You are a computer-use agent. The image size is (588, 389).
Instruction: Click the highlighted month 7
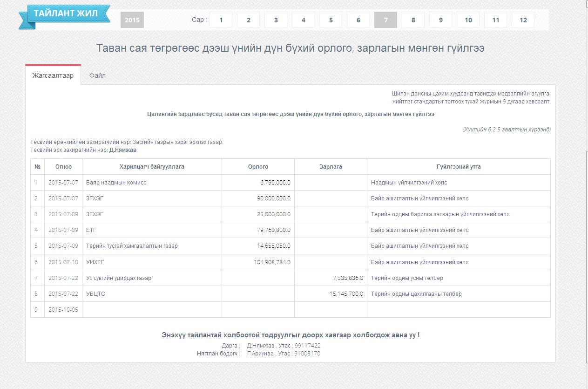pos(385,20)
